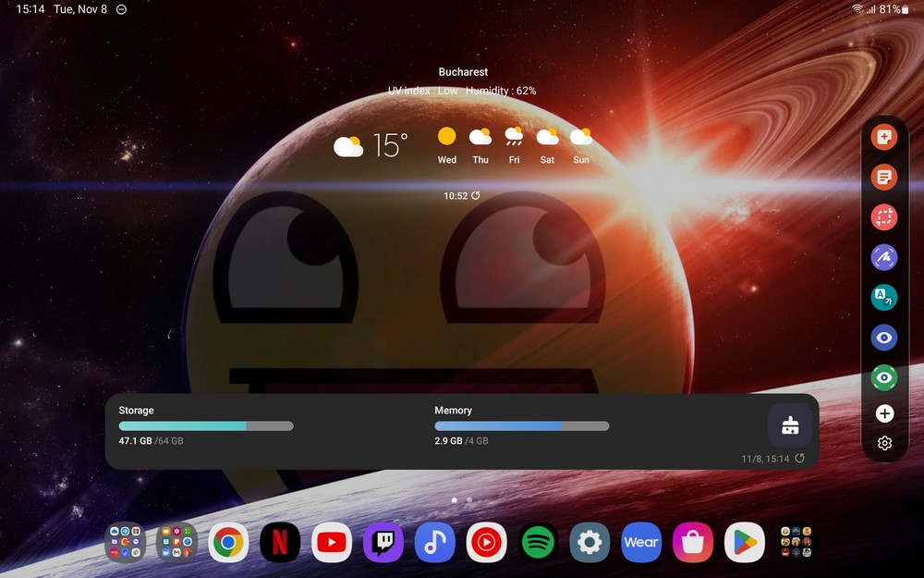This screenshot has width=924, height=578.
Task: Open the game folder at dock's right end
Action: pos(796,543)
